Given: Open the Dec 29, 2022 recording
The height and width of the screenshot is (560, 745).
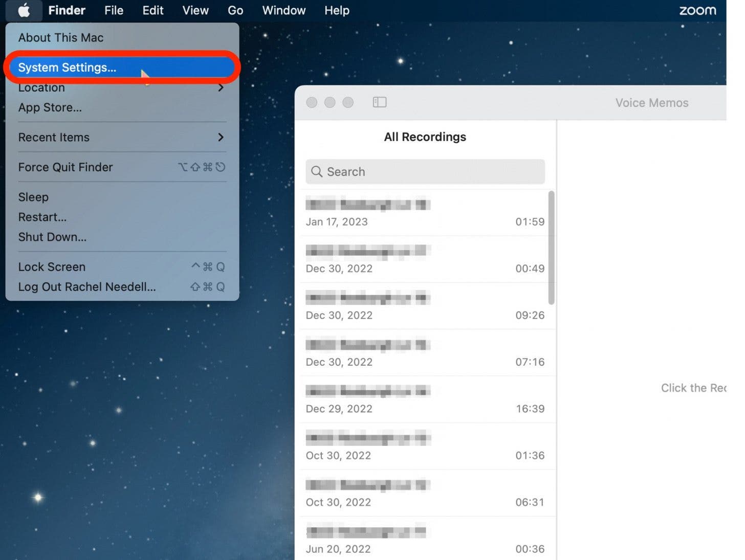Looking at the screenshot, I should (x=425, y=399).
